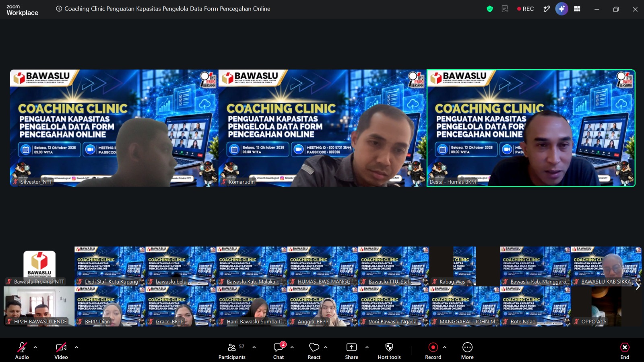Expand the Share options caret
This screenshot has width=644, height=362.
367,347
